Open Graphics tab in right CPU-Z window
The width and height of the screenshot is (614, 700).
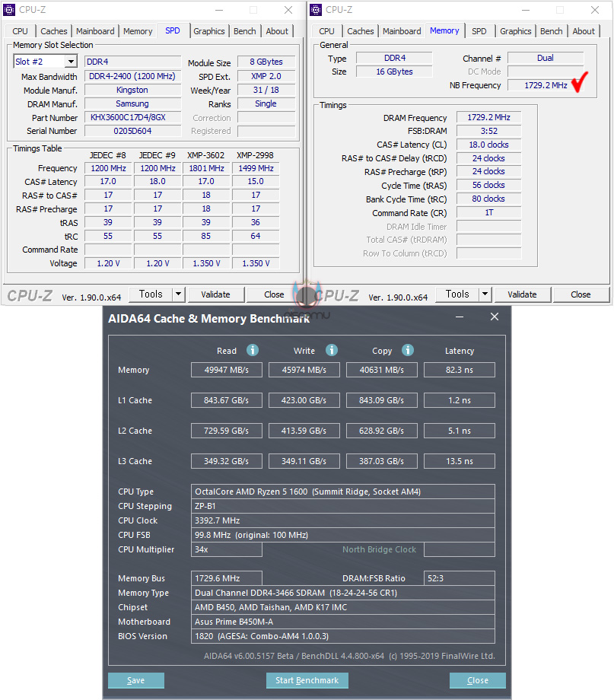[516, 31]
